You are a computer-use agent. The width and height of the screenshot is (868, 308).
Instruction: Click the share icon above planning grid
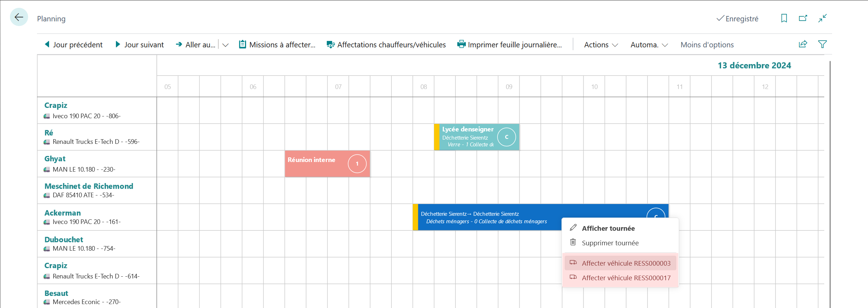[803, 44]
